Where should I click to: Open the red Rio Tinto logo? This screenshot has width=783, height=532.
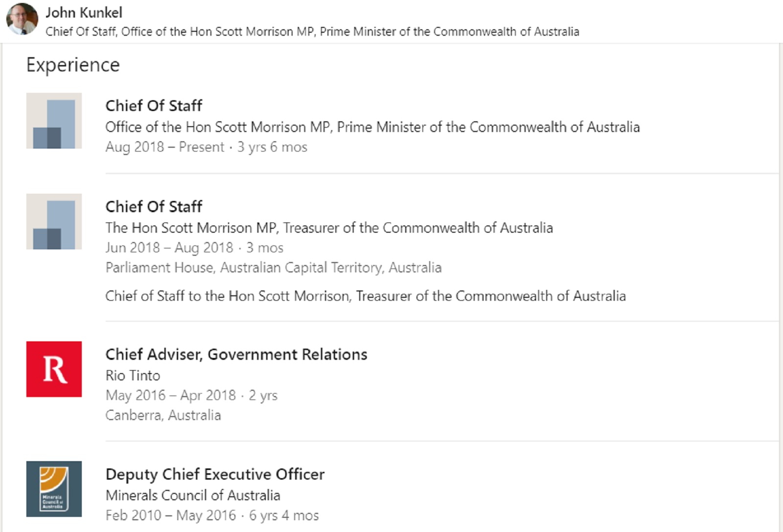coord(54,369)
